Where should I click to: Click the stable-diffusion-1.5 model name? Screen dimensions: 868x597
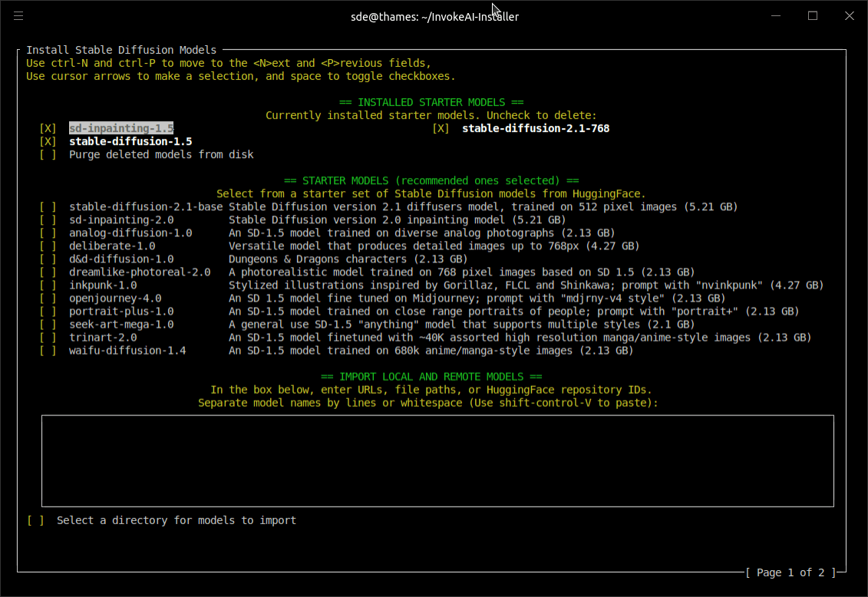point(130,142)
